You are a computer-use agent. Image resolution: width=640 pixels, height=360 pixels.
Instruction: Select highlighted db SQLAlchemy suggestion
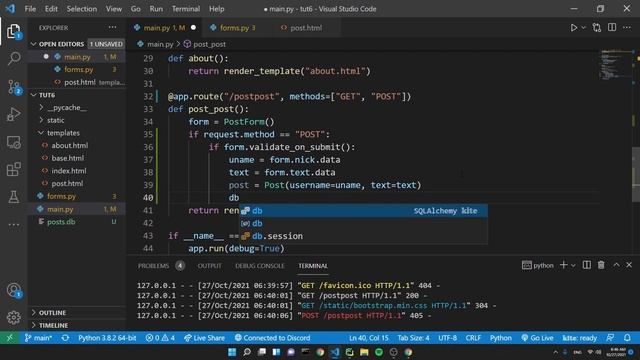click(363, 211)
